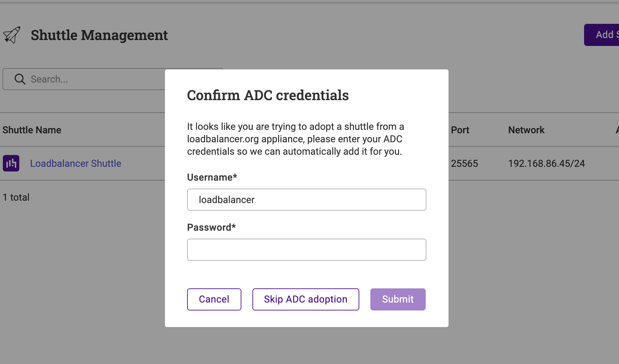Image resolution: width=619 pixels, height=364 pixels.
Task: Click Skip ADC adoption
Action: pyautogui.click(x=305, y=299)
